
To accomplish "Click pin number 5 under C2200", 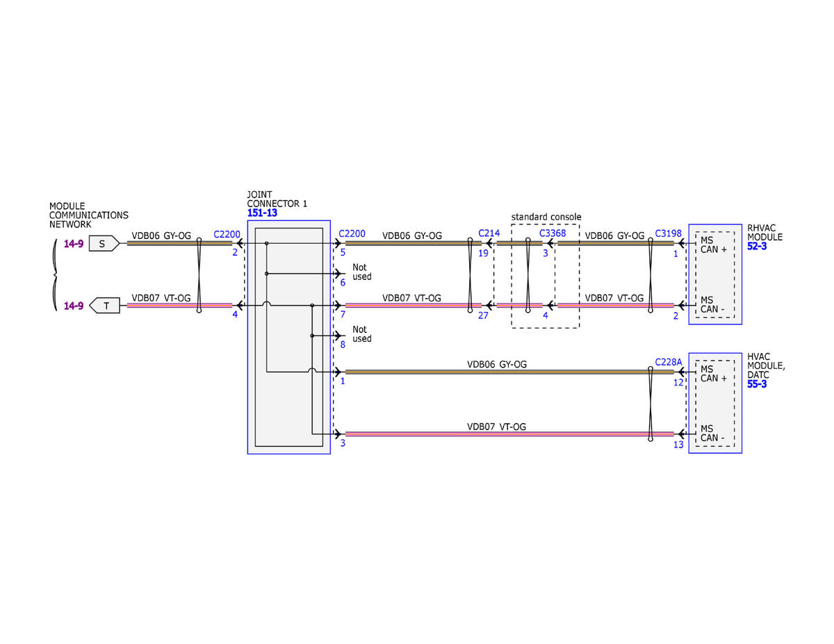I will [x=343, y=254].
